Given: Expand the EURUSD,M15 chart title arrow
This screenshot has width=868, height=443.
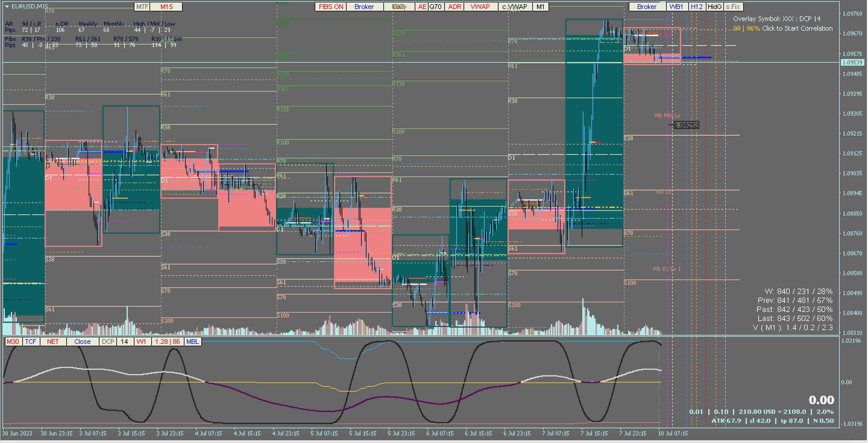Looking at the screenshot, I should 7,6.
